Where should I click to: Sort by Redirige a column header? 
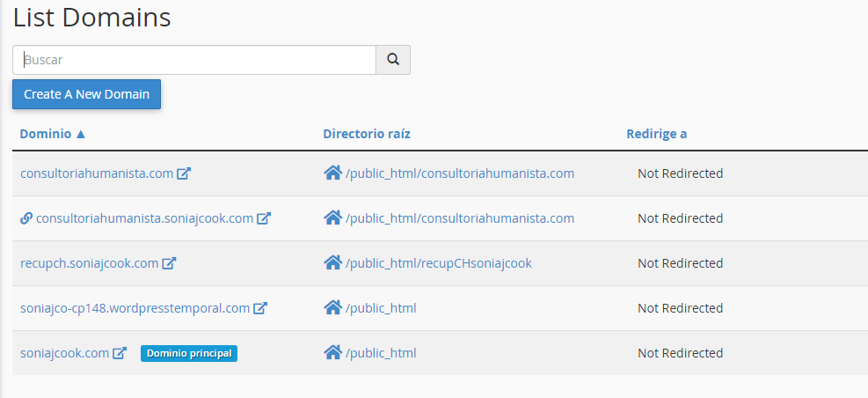[657, 134]
